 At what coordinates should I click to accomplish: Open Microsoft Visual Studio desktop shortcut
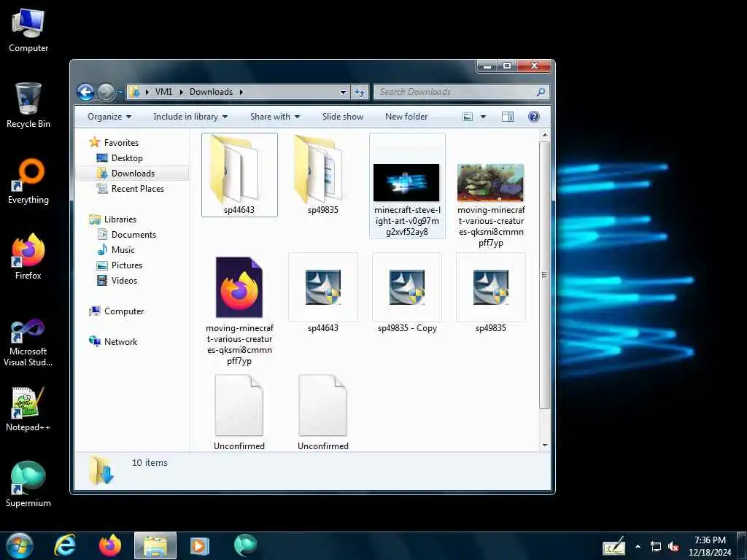point(28,343)
